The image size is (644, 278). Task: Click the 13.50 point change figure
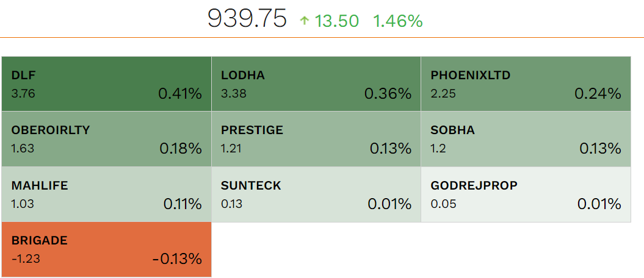pos(336,21)
